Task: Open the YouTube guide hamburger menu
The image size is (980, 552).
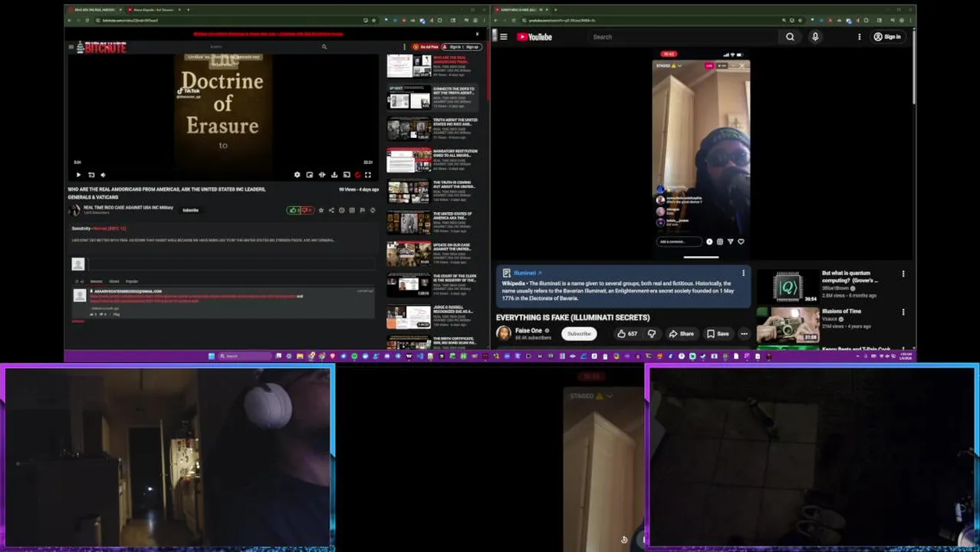Action: coord(504,37)
